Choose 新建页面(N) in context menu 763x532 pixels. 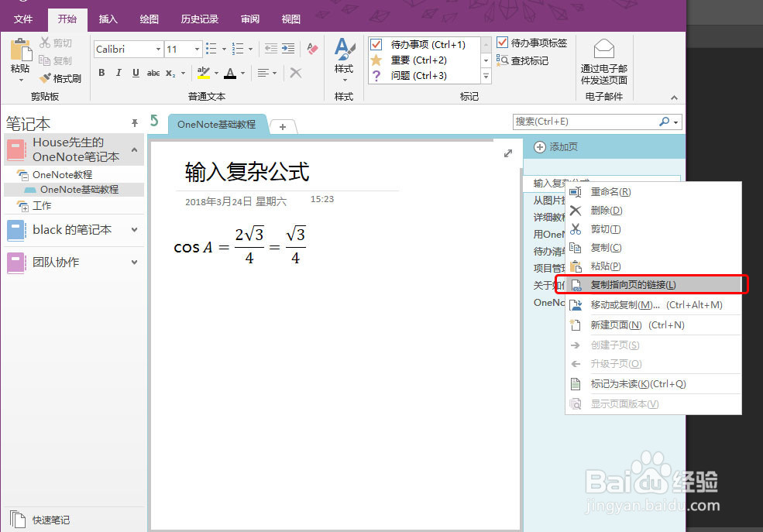pos(654,324)
